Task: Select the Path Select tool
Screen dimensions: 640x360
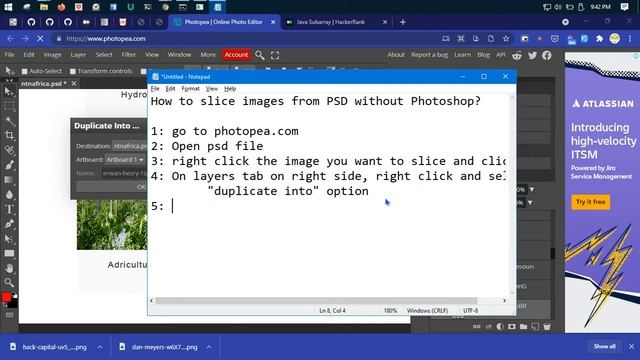Action: 9,238
